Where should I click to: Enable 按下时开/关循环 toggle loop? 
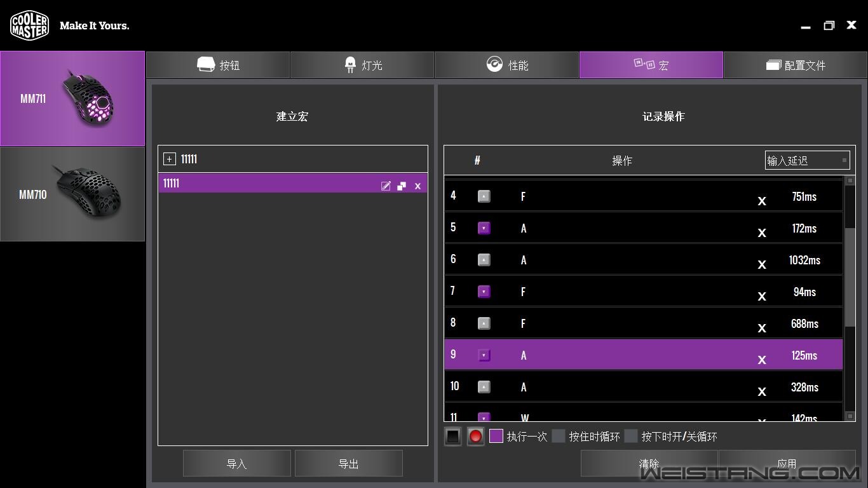[x=631, y=436]
